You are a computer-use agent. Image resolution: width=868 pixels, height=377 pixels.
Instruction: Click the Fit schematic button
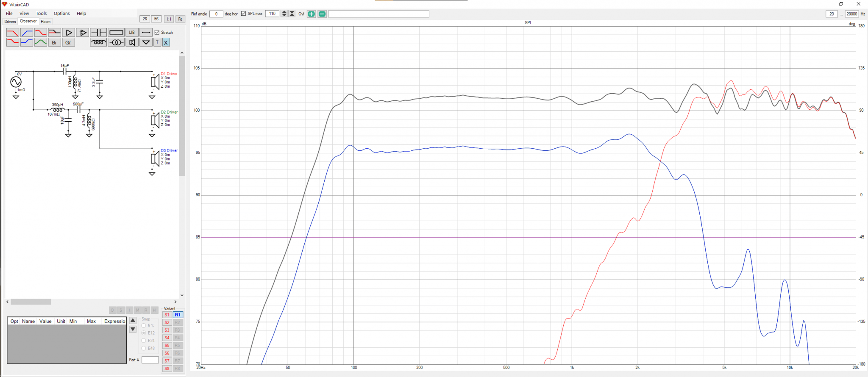click(x=180, y=19)
